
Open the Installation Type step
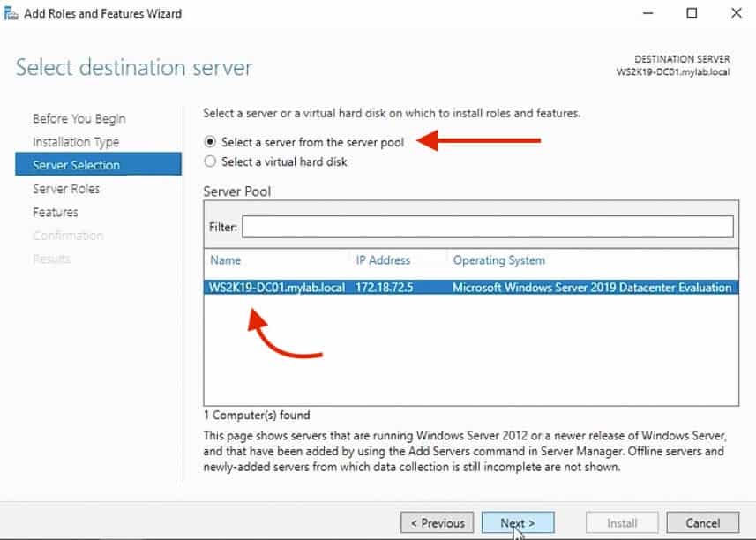pos(76,142)
